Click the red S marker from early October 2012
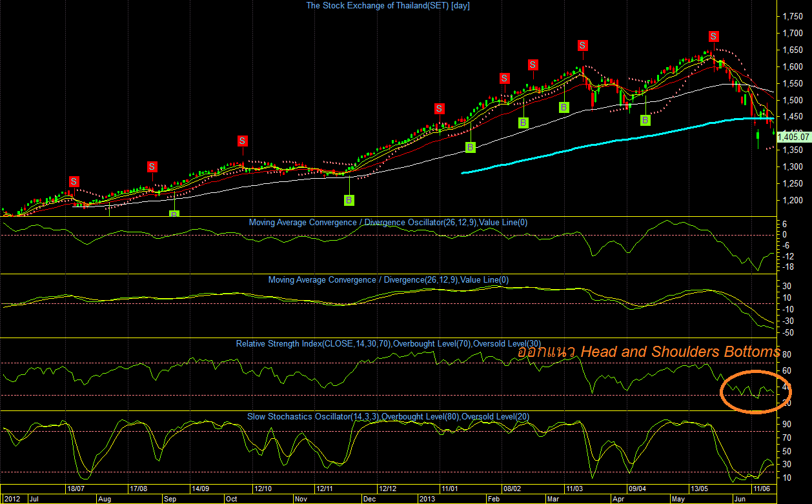 (242, 141)
